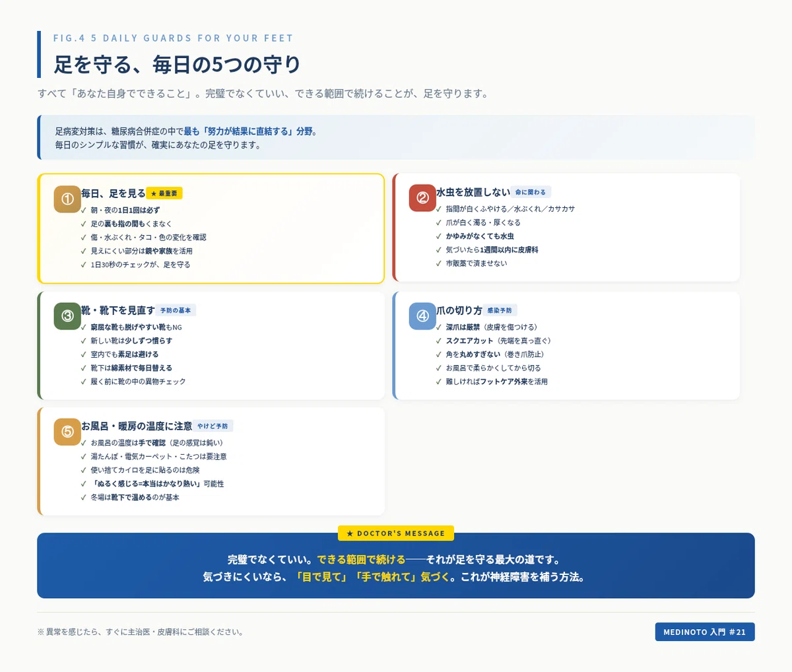
Task: Click the やけど予防 badge
Action: coord(213,426)
